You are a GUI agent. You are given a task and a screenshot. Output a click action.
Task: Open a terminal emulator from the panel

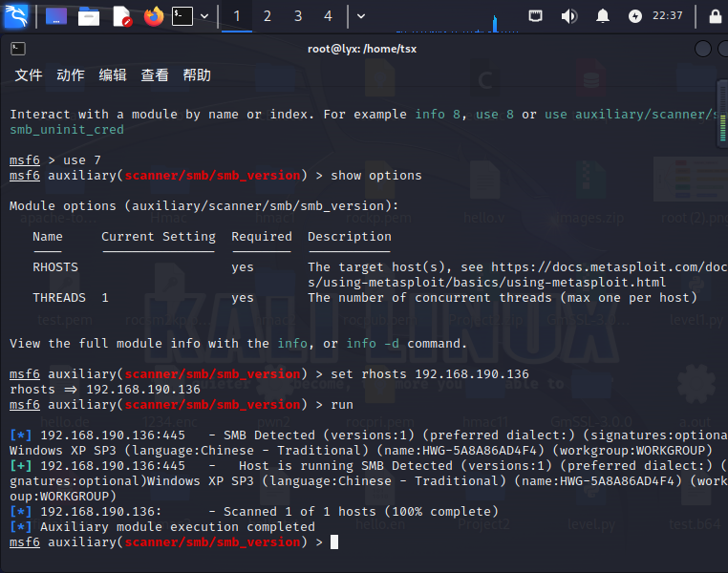coord(182,16)
